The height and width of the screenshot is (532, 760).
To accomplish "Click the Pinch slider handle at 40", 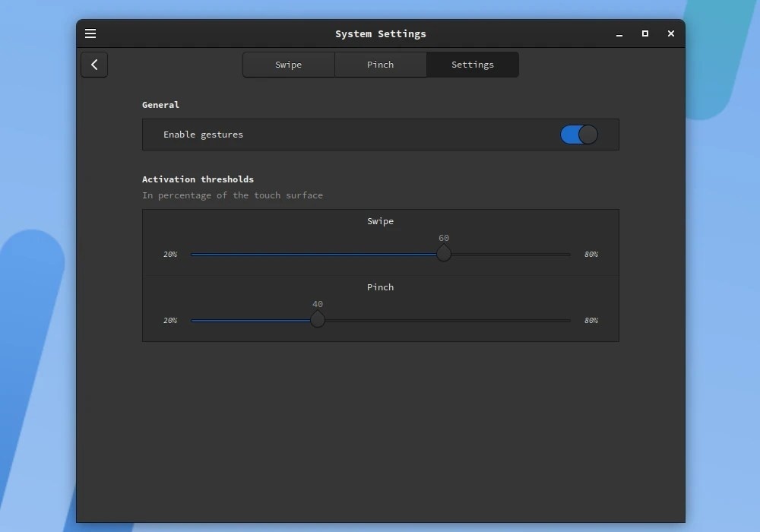I will (x=318, y=319).
